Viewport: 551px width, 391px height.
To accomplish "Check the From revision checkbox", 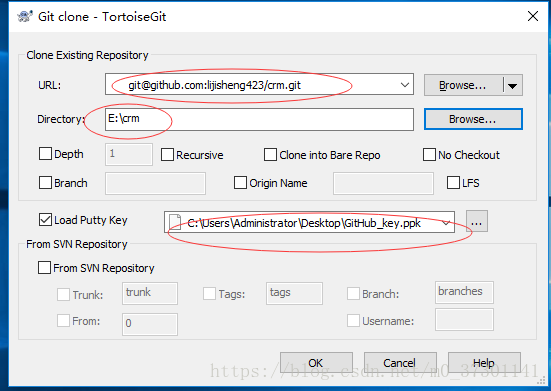I will (x=63, y=321).
